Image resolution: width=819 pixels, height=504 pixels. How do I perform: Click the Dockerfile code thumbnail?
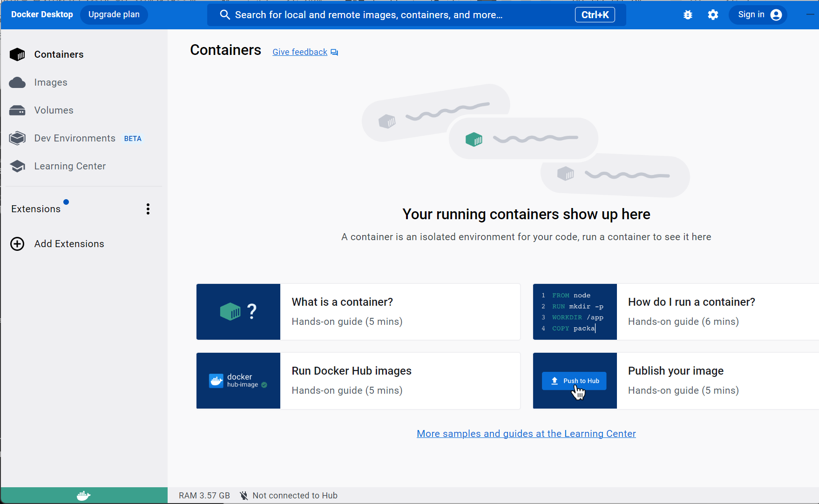[575, 312]
